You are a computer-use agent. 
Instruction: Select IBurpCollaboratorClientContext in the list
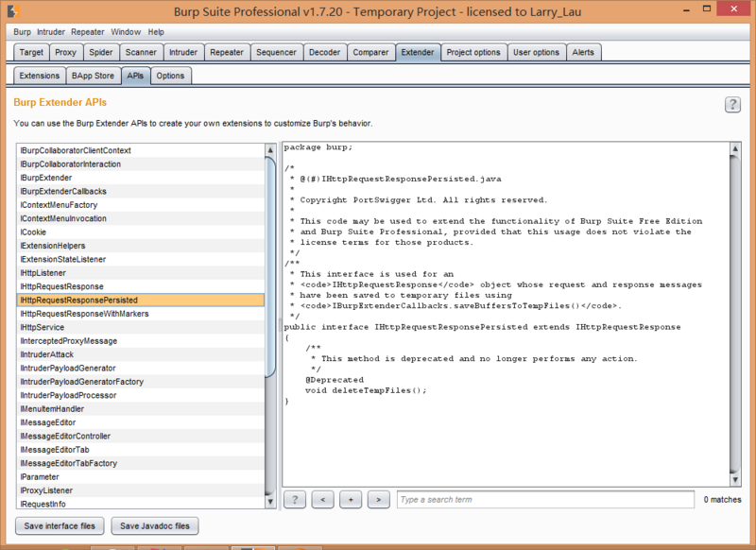coord(140,150)
